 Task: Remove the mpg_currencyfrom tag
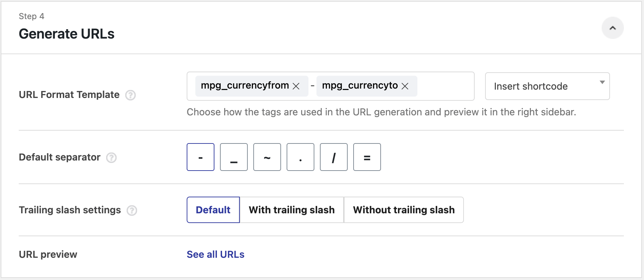click(x=296, y=86)
